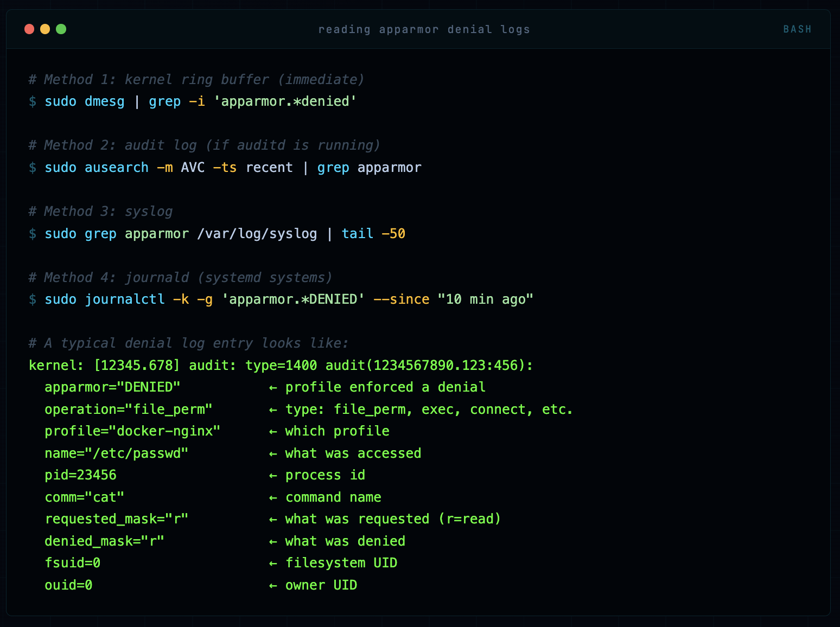The height and width of the screenshot is (627, 840).
Task: Select the denied_mask="r" log field
Action: (105, 541)
